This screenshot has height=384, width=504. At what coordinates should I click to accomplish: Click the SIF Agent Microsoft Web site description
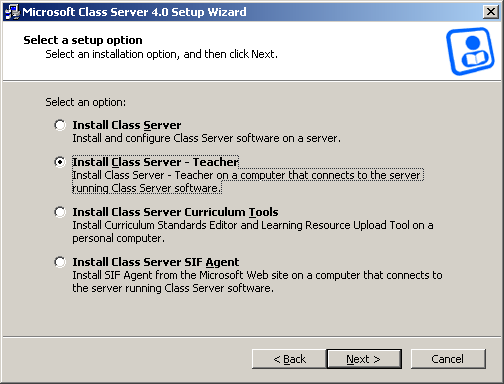click(x=257, y=282)
